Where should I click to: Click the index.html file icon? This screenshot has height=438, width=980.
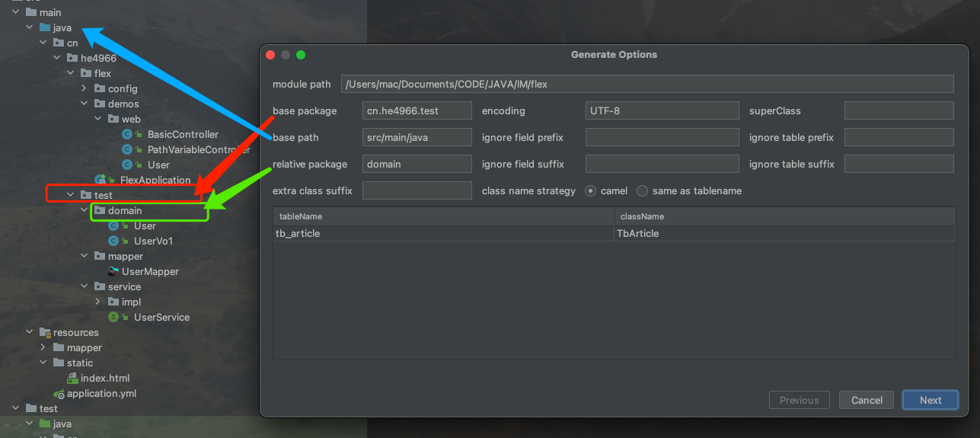pyautogui.click(x=72, y=378)
